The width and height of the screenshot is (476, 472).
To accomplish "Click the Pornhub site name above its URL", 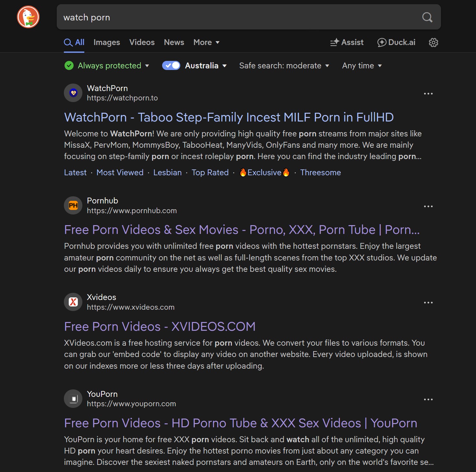I will 102,201.
